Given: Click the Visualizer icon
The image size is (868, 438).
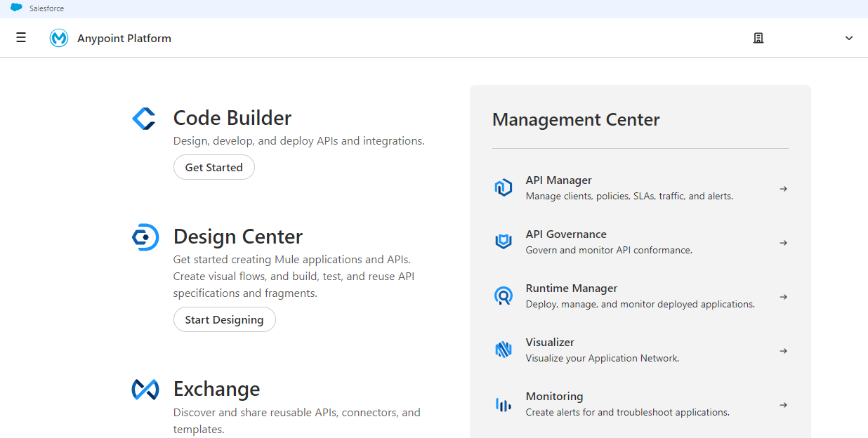Looking at the screenshot, I should (x=504, y=350).
